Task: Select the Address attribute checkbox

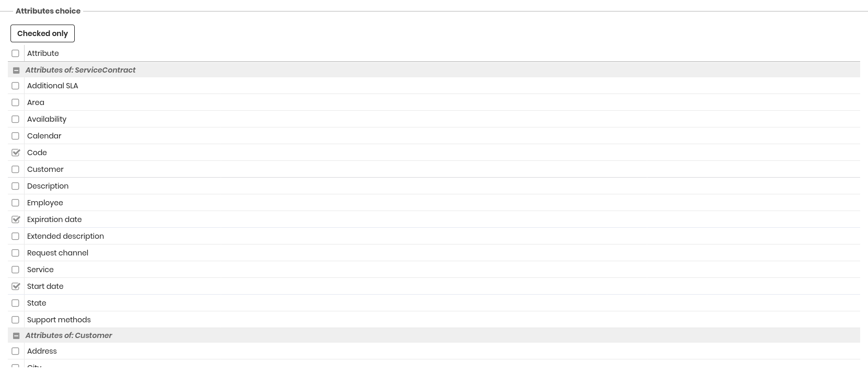Action: pyautogui.click(x=16, y=351)
